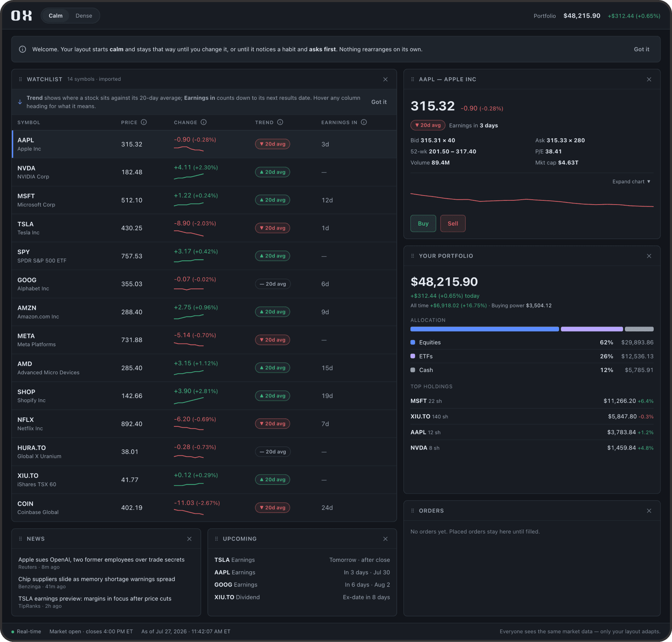Image resolution: width=672 pixels, height=642 pixels.
Task: Select the MSFT watchlist row
Action: [x=204, y=200]
